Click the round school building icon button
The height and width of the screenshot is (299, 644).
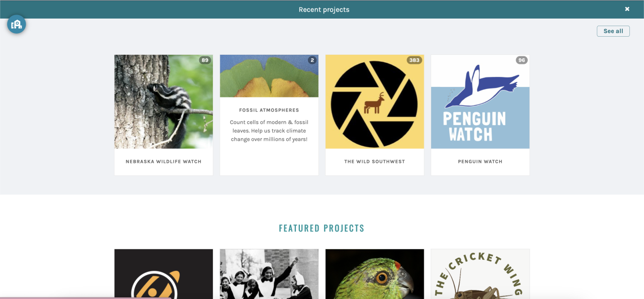[17, 24]
